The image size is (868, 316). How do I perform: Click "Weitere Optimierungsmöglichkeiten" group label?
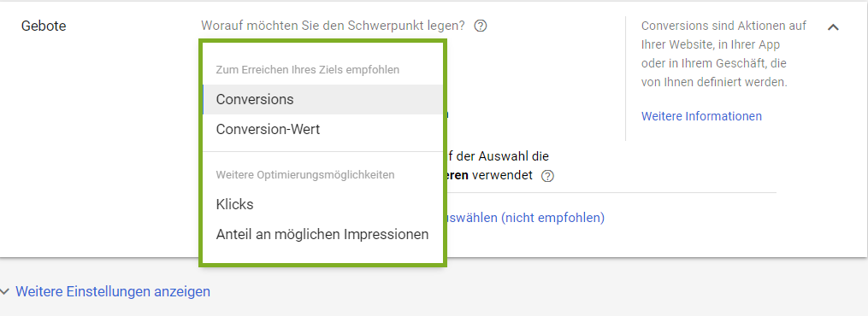pos(305,174)
